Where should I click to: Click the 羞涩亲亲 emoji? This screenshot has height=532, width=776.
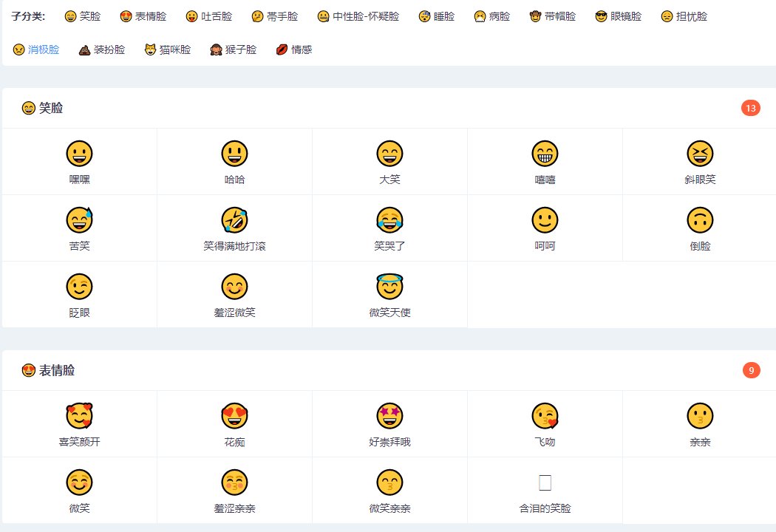(x=235, y=482)
